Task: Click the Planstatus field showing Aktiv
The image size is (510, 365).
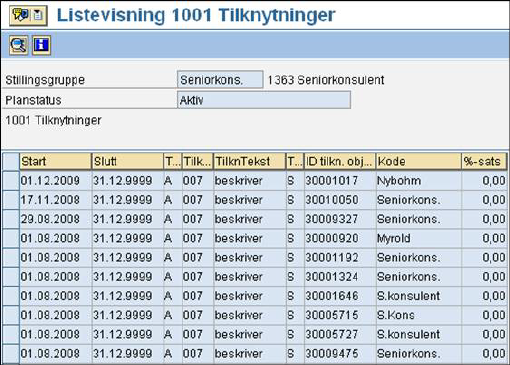Action: (264, 100)
